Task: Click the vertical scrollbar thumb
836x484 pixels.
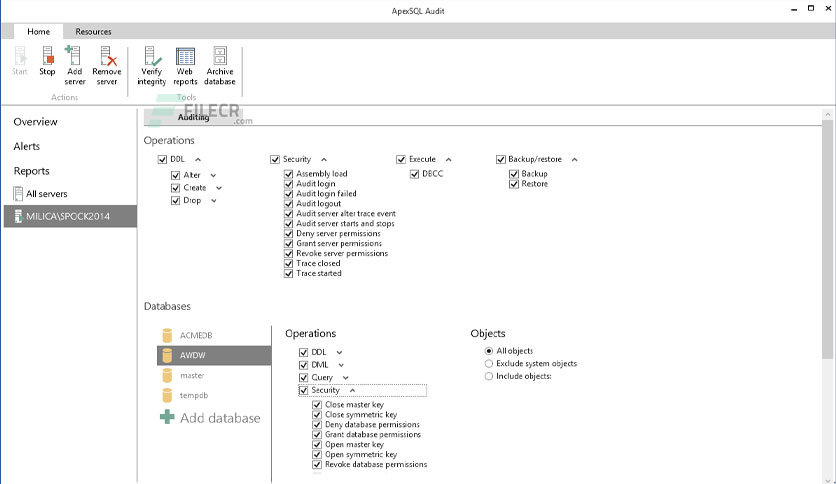Action: (827, 240)
